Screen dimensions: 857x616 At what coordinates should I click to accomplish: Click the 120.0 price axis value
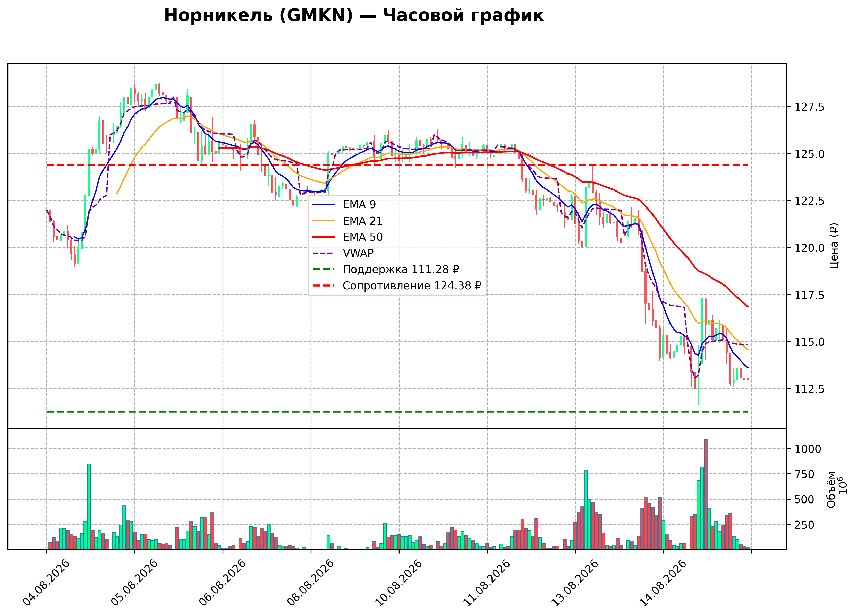coord(809,248)
